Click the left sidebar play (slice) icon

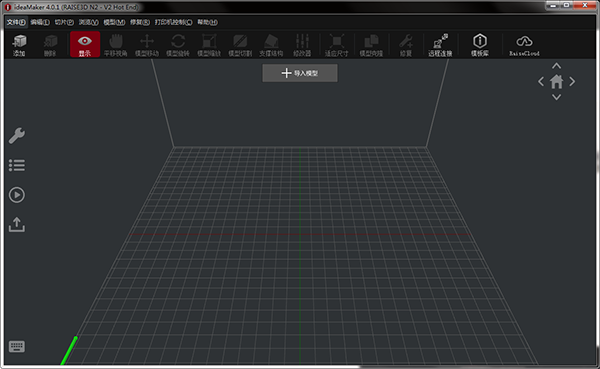click(17, 195)
